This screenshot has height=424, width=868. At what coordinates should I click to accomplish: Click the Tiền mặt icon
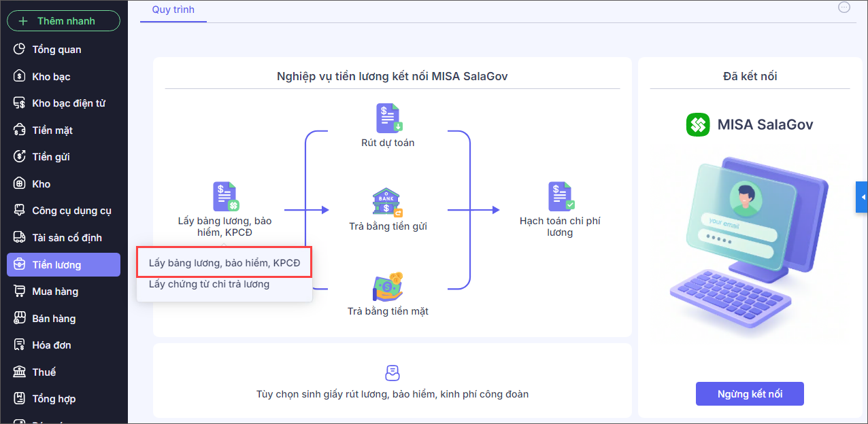(20, 130)
